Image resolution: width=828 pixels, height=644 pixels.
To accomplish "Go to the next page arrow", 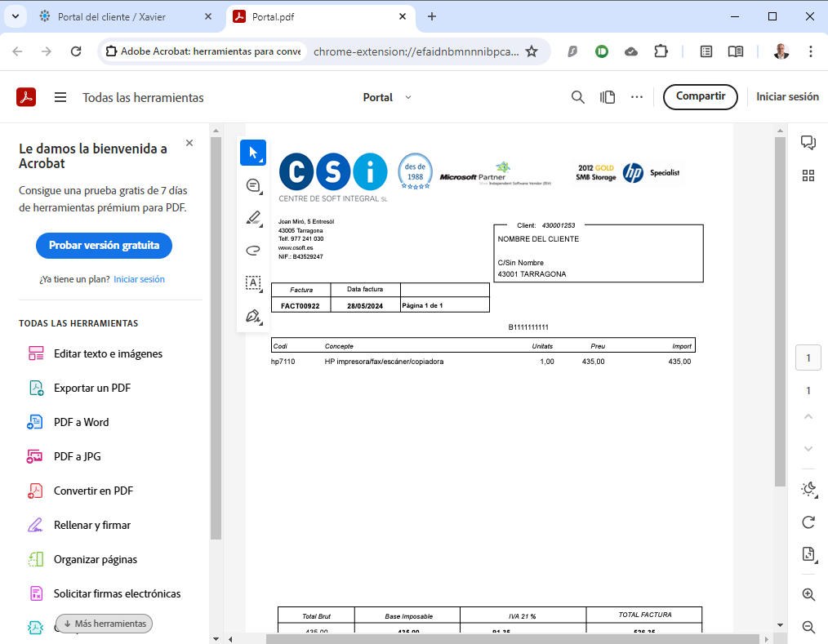I will pos(808,449).
